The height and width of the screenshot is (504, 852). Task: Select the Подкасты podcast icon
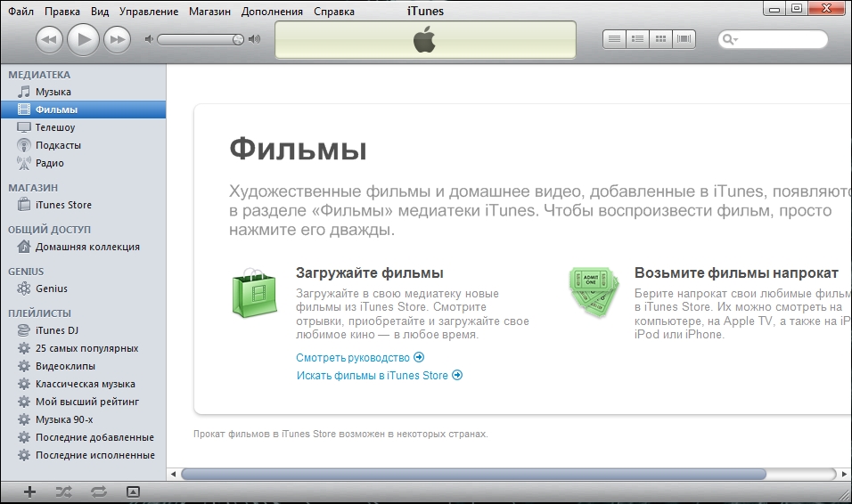coord(24,145)
